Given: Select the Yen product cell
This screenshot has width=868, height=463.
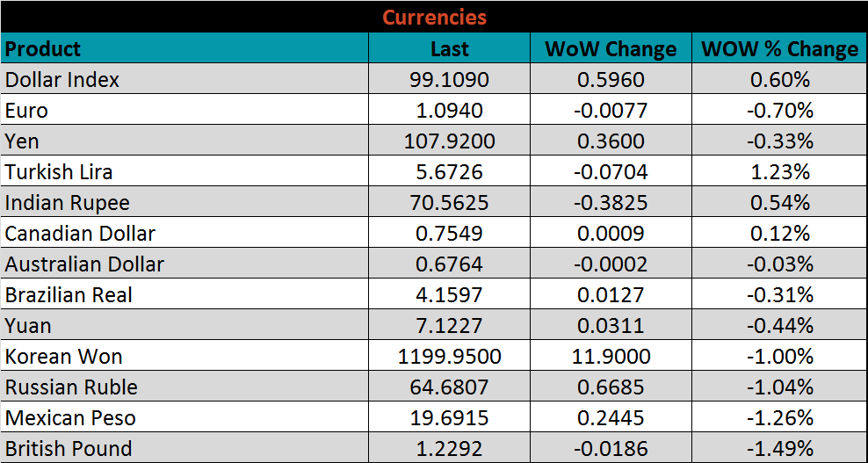Looking at the screenshot, I should click(22, 141).
